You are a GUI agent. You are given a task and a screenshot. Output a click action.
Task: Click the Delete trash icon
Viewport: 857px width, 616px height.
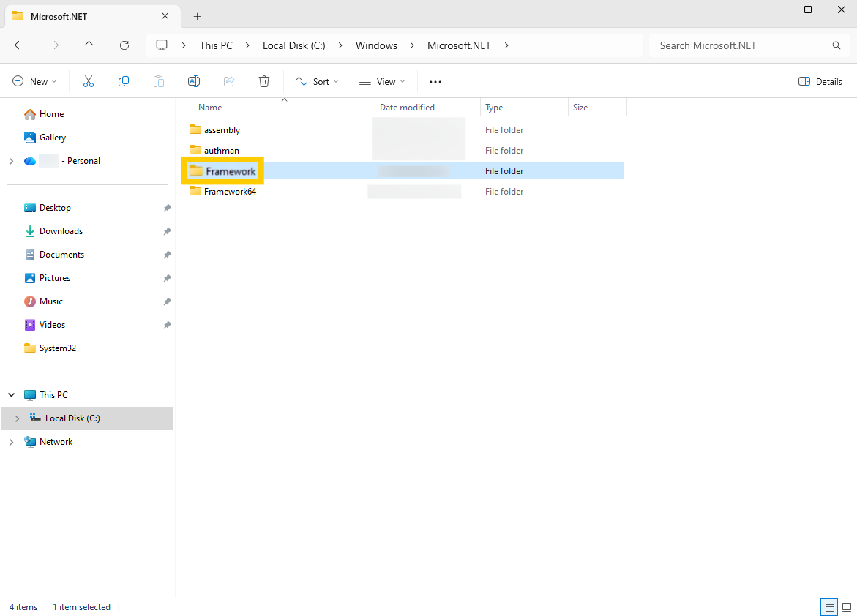coord(264,81)
